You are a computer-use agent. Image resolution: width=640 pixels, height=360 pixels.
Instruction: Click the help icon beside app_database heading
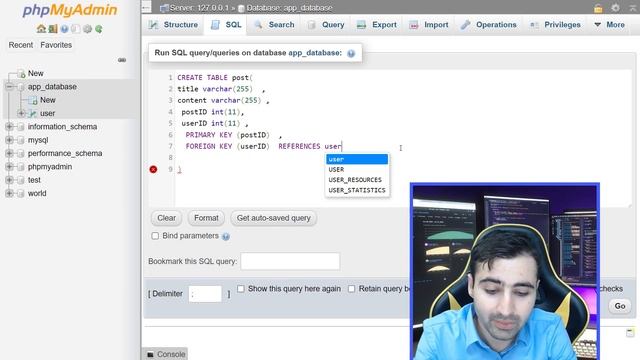pyautogui.click(x=351, y=53)
